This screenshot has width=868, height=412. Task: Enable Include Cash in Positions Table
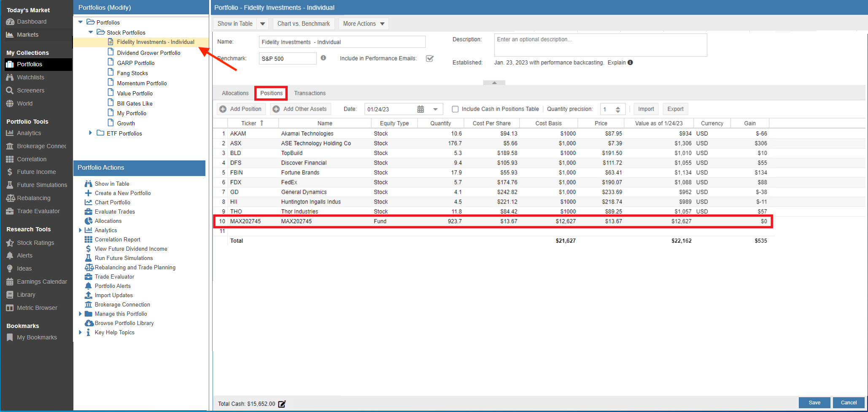tap(455, 109)
